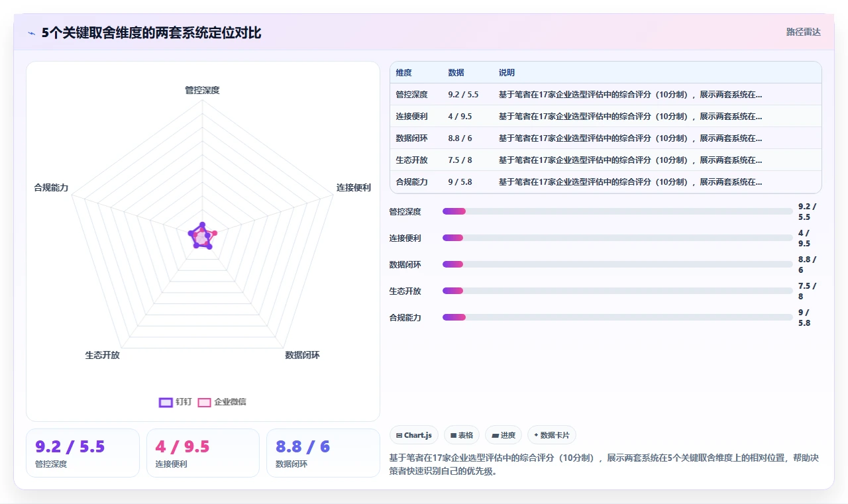Click the 管控深度 radar axis label

point(202,90)
